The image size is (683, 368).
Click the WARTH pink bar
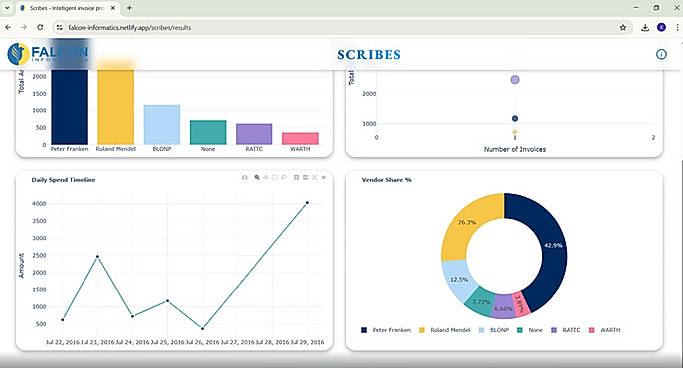point(301,138)
